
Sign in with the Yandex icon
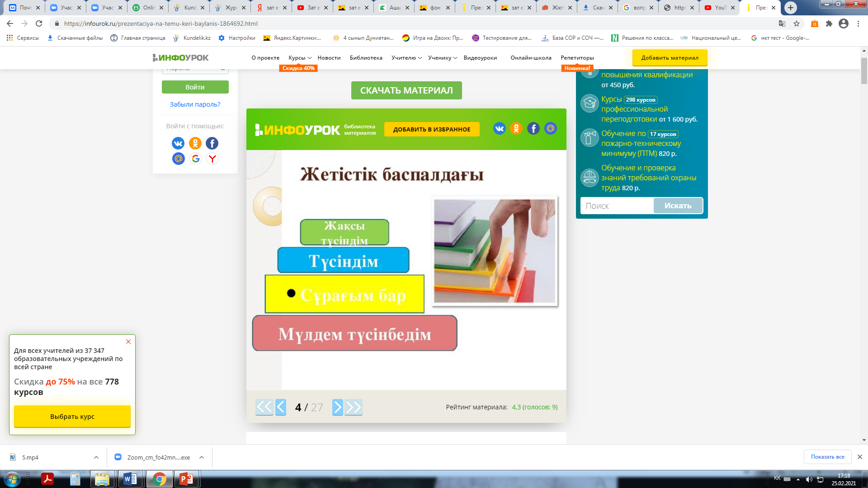click(212, 159)
